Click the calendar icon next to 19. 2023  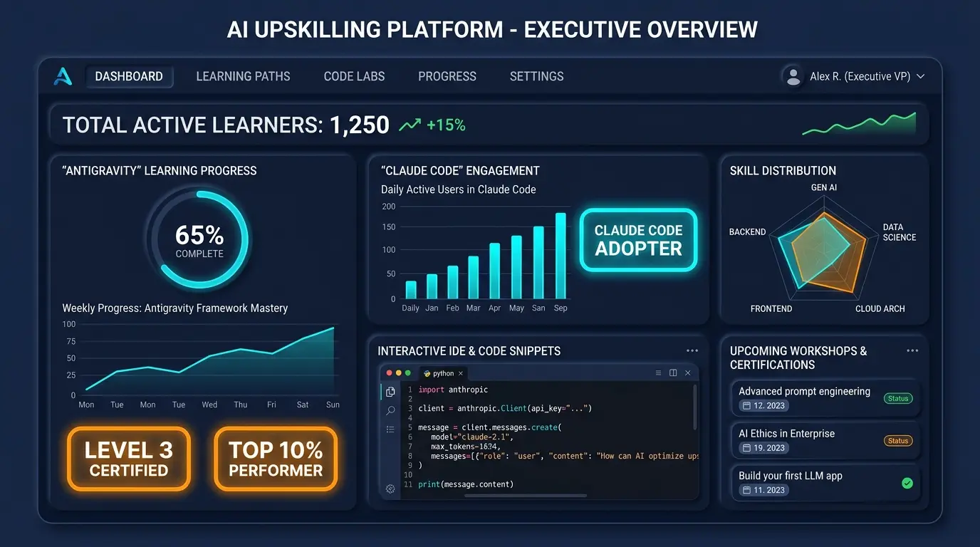pos(746,448)
